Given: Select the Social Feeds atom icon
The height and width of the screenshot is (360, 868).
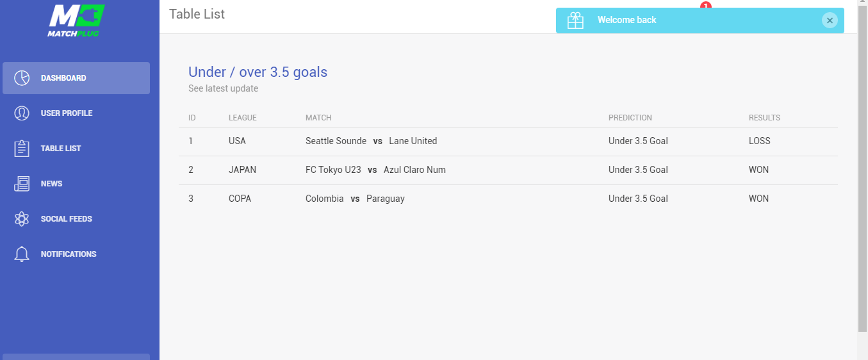Looking at the screenshot, I should [22, 219].
